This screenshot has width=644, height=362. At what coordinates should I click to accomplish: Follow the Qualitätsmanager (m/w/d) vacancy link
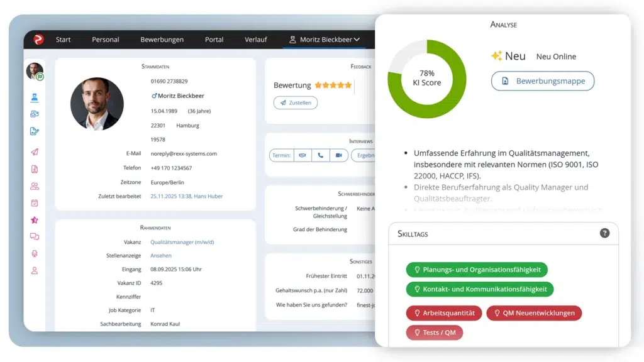coord(182,241)
